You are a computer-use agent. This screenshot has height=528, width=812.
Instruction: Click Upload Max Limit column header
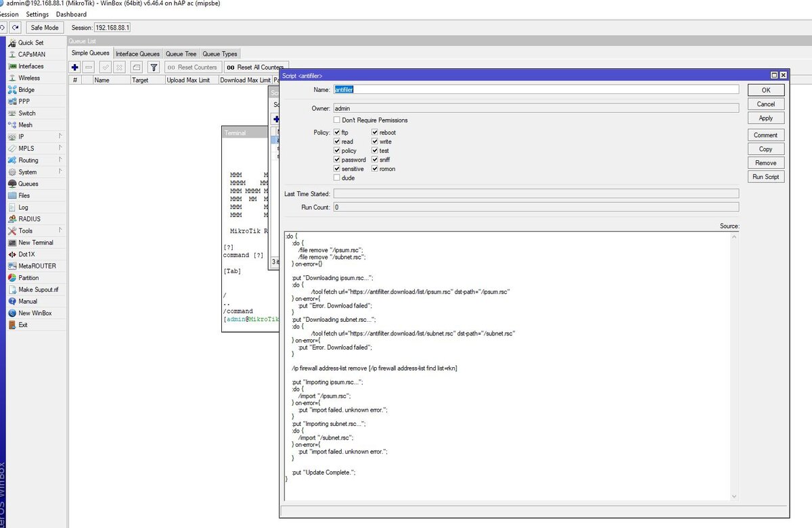pos(191,80)
